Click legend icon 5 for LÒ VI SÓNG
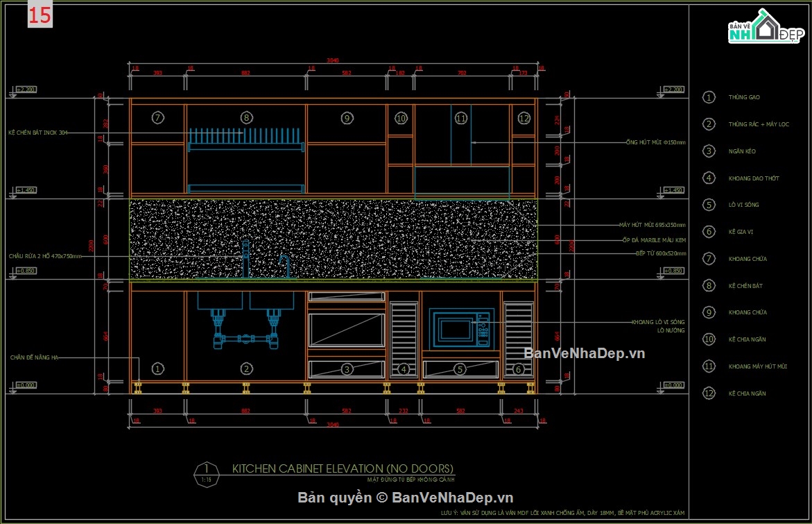Screen dimensions: 812x524 [709, 205]
